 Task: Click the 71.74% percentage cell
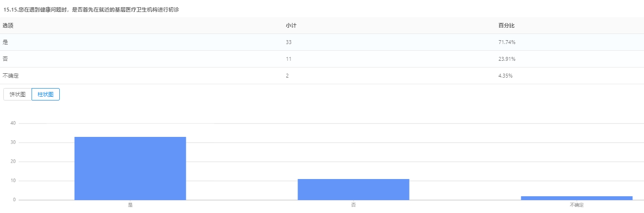point(506,42)
